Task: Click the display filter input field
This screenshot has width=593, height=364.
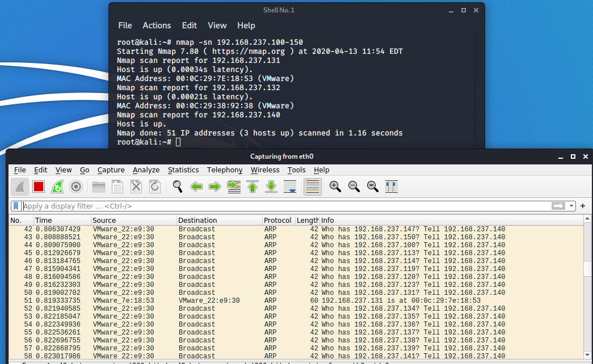Action: coord(284,206)
